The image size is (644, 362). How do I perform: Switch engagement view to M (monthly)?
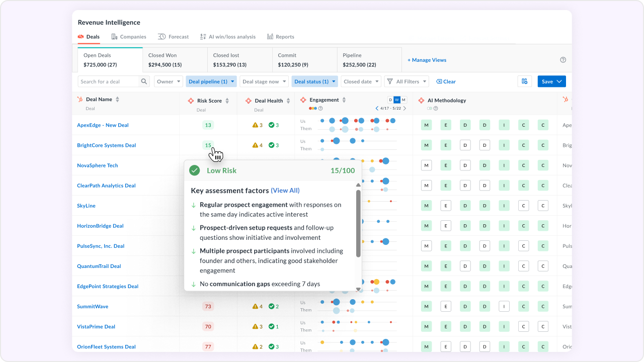pyautogui.click(x=403, y=100)
